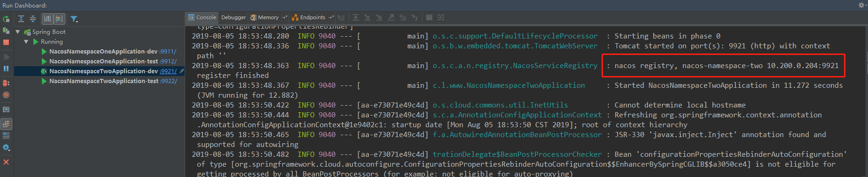Collapse the Running group node
The image size is (868, 177).
[x=26, y=42]
